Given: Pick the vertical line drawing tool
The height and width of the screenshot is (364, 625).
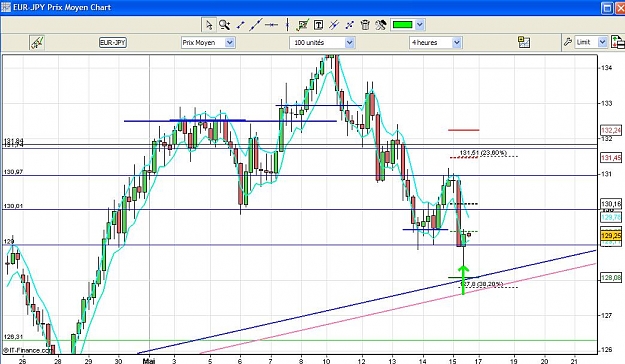Looking at the screenshot, I should pyautogui.click(x=287, y=25).
